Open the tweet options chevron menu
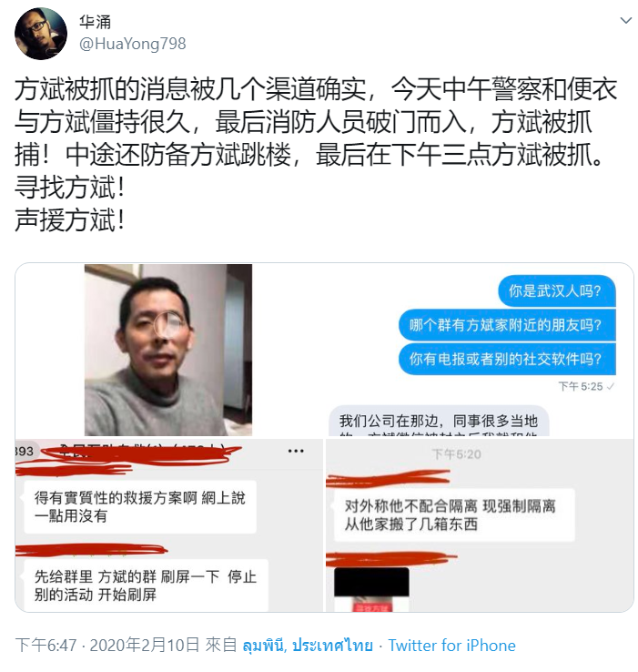The height and width of the screenshot is (672, 638). click(x=625, y=20)
